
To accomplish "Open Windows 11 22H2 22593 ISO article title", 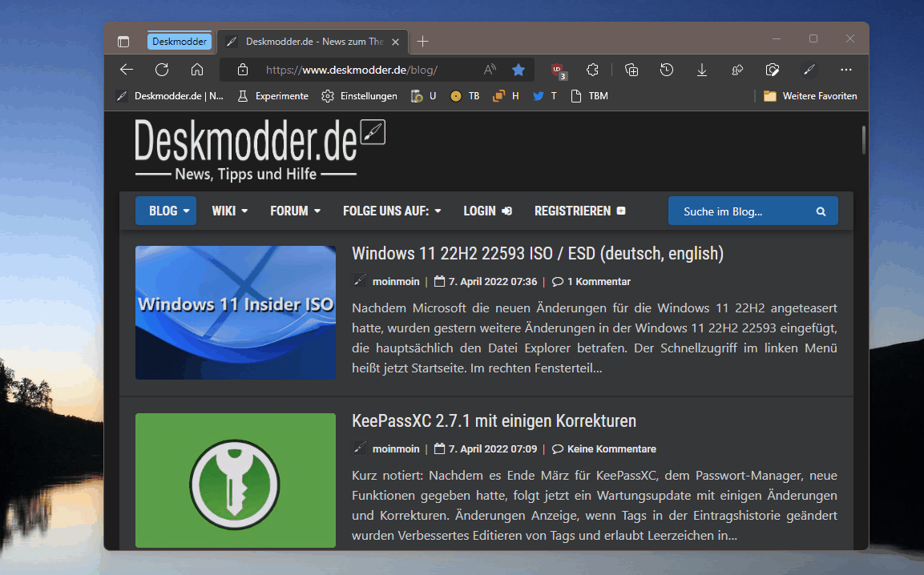I will click(x=538, y=254).
